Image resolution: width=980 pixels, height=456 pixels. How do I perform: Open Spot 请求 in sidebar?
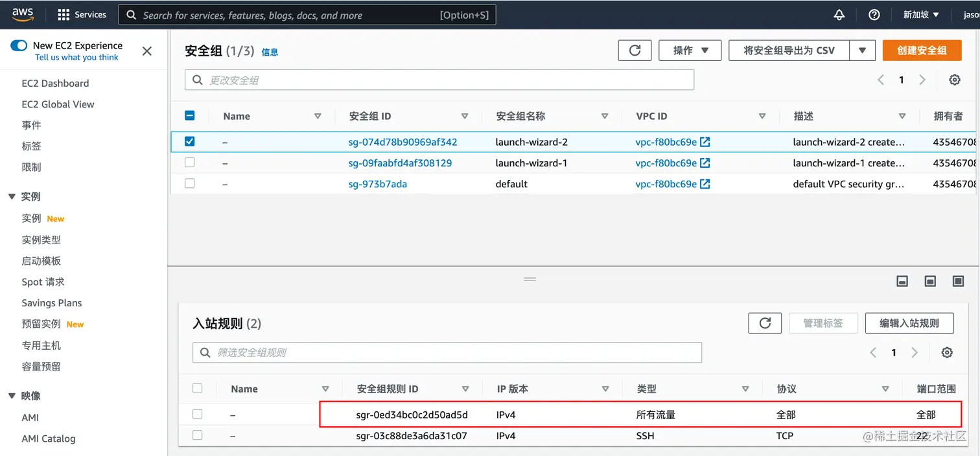click(43, 282)
